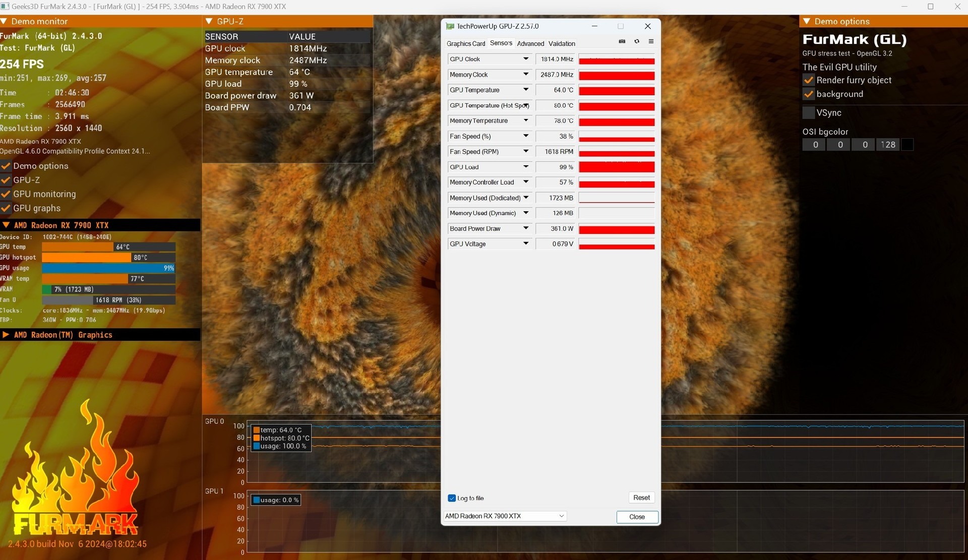This screenshot has width=968, height=560.
Task: Open the Memory Clock sensor dropdown
Action: click(x=526, y=75)
